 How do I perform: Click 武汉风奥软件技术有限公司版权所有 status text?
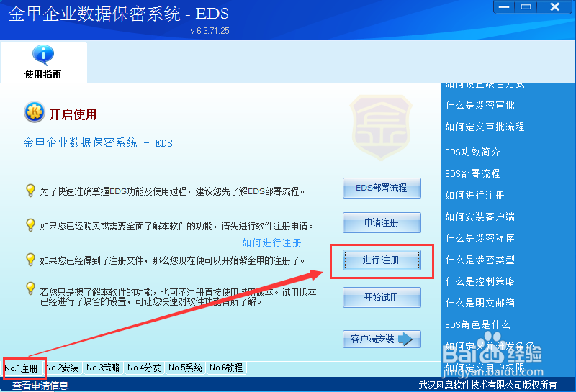[x=487, y=385]
